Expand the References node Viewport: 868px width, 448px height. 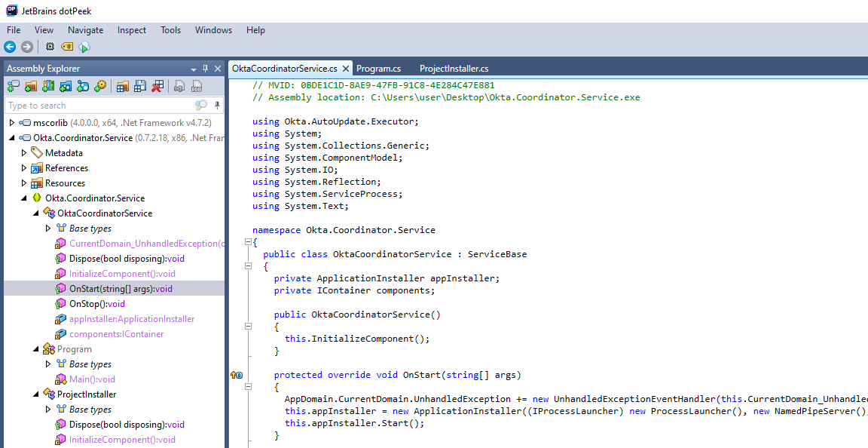24,167
